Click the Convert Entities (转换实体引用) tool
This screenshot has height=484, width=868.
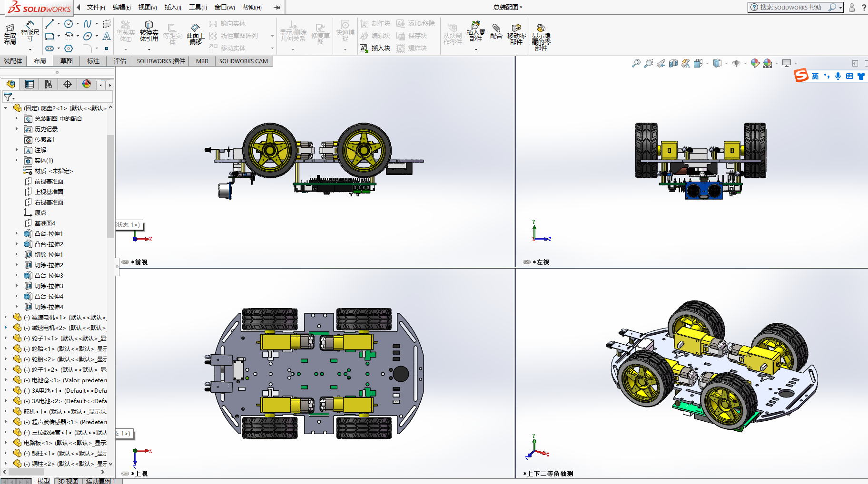click(149, 31)
